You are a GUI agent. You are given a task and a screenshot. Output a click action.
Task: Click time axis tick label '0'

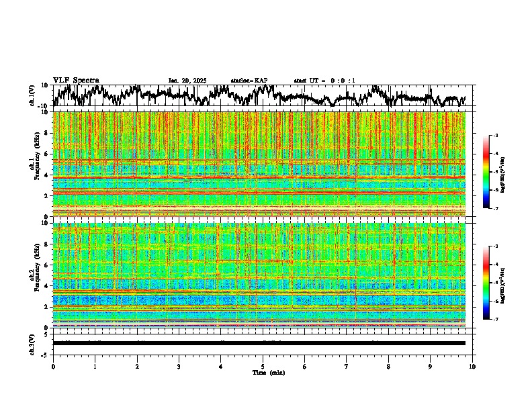(x=53, y=367)
